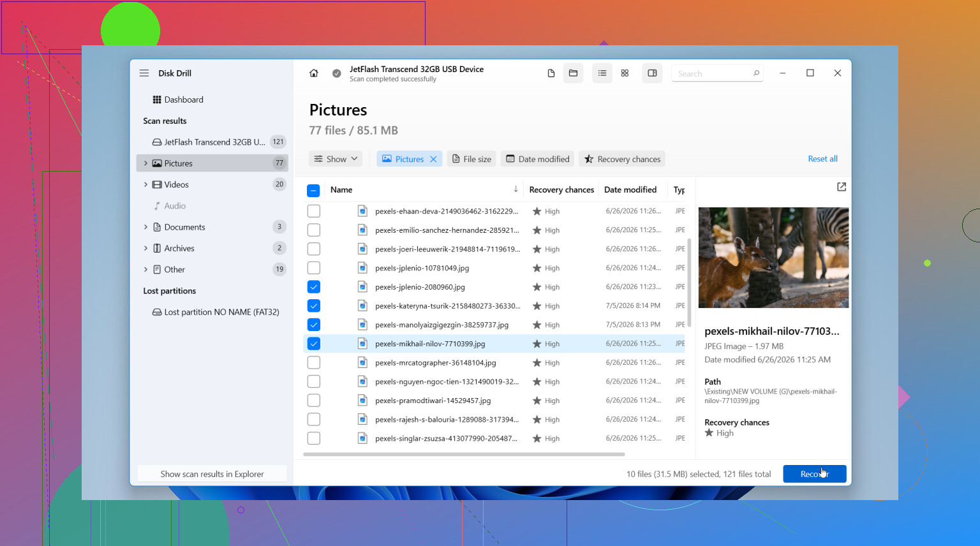Click the Reset all link
Viewport: 980px width, 546px height.
[x=822, y=159]
